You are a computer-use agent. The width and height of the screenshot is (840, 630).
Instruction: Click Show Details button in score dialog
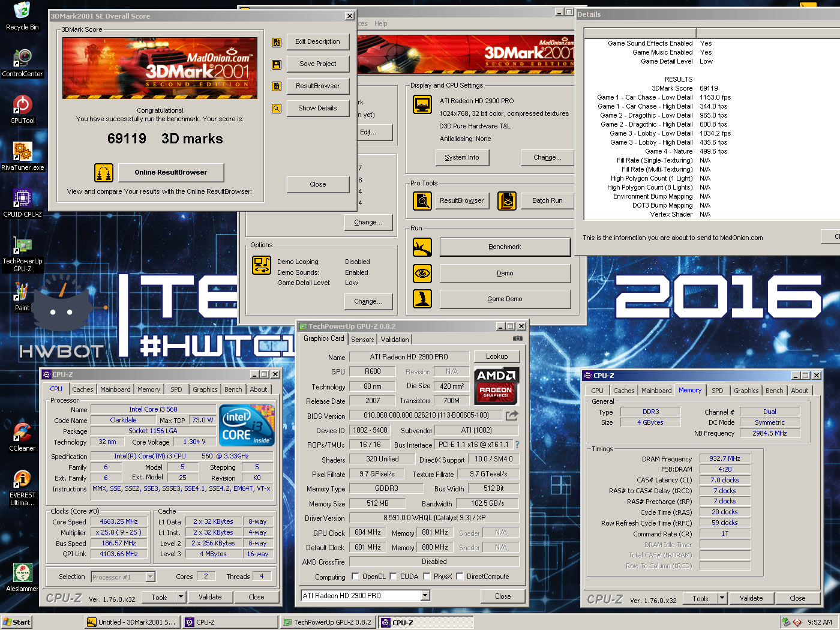pyautogui.click(x=318, y=109)
